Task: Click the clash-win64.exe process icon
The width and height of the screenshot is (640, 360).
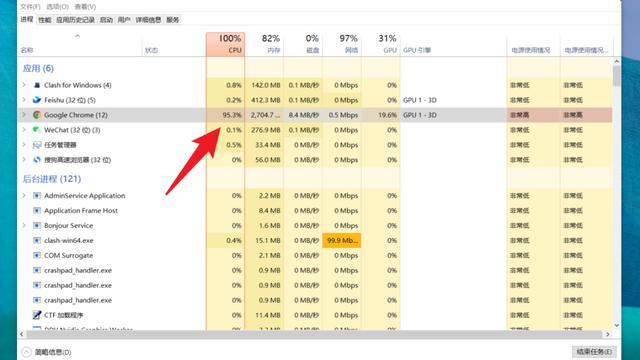Action: [37, 240]
